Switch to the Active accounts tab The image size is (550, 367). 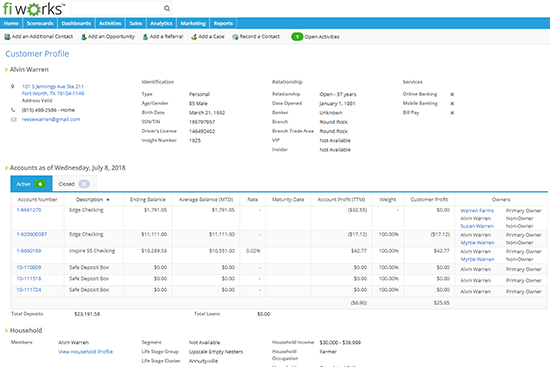pyautogui.click(x=32, y=184)
